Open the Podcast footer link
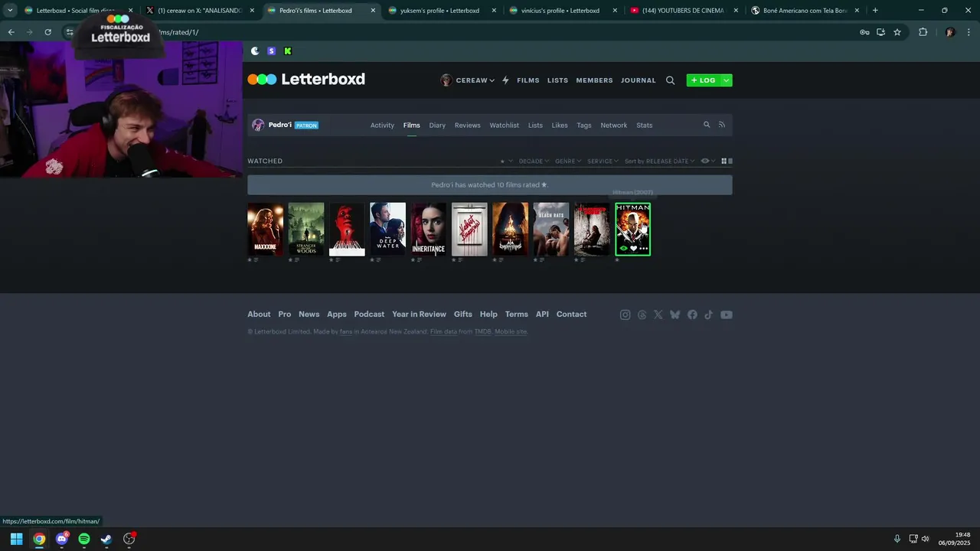The height and width of the screenshot is (551, 980). (369, 315)
